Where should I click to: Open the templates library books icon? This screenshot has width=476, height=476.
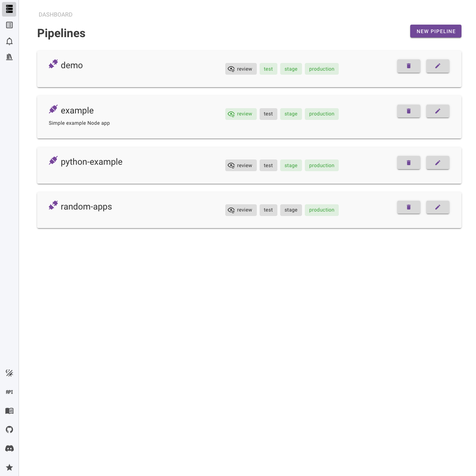pos(9,57)
